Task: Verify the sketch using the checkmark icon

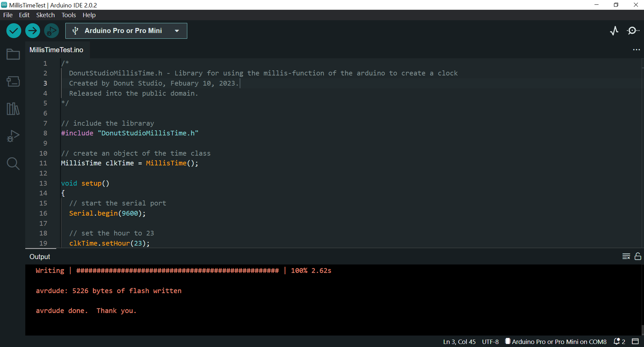Action: click(x=14, y=30)
